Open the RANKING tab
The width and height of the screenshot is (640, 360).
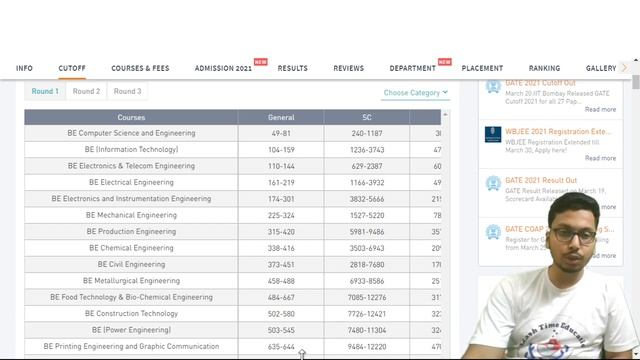[x=544, y=68]
